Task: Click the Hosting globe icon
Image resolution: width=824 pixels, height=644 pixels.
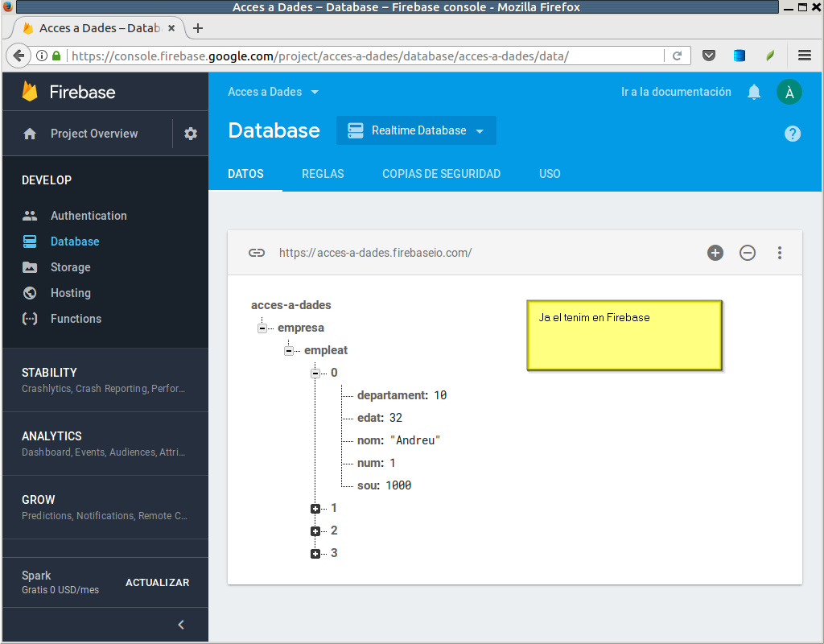Action: (30, 293)
